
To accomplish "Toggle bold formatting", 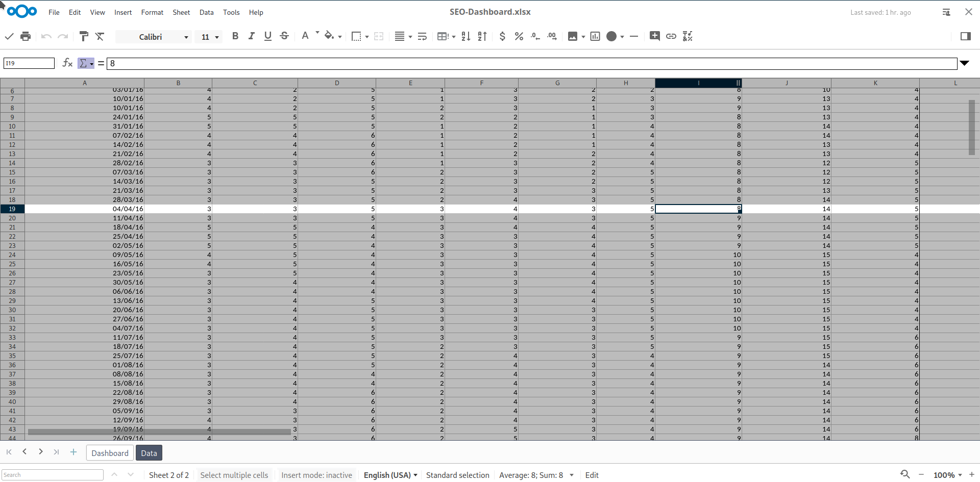I will 235,36.
